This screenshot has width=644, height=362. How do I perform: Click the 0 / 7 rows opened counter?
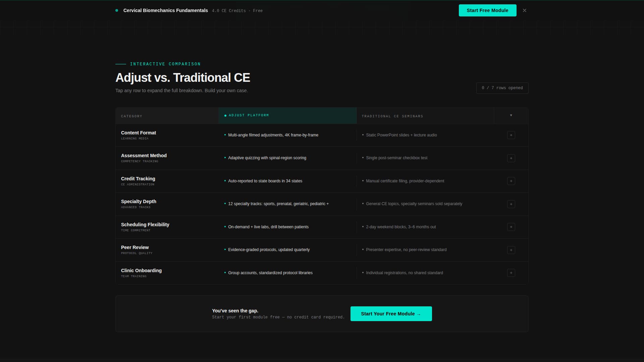(502, 88)
